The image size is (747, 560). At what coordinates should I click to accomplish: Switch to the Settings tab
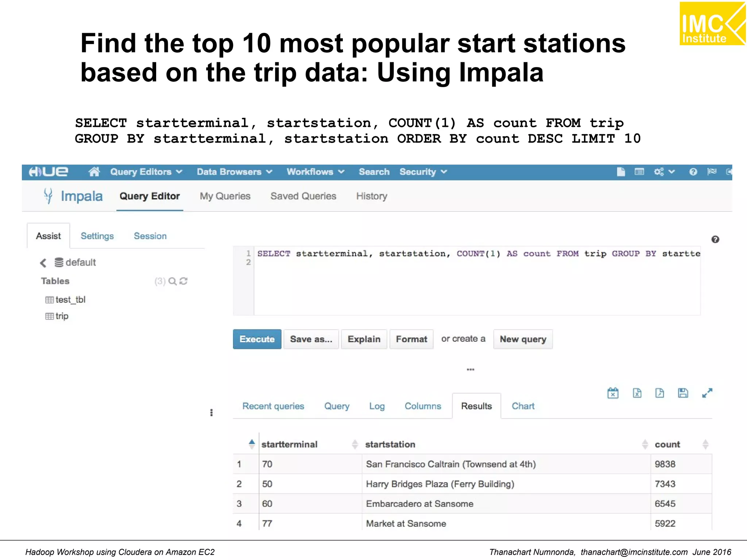click(x=97, y=236)
